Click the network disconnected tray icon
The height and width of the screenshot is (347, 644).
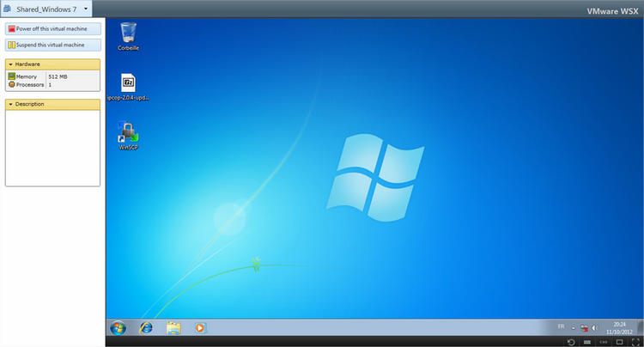[x=584, y=328]
